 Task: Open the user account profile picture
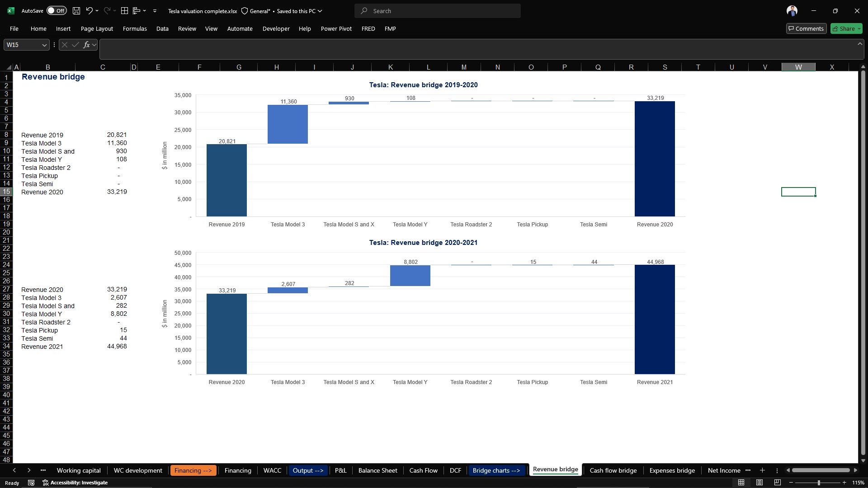(792, 11)
